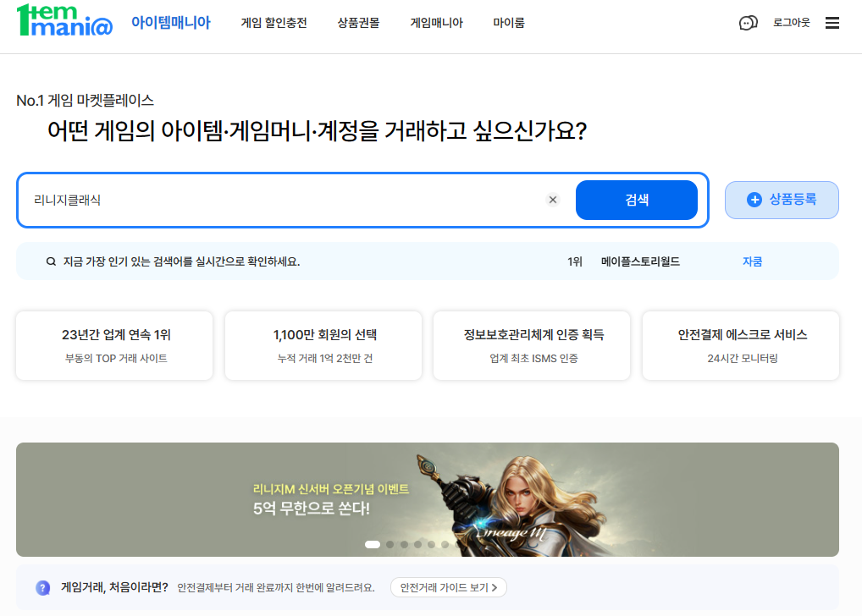
Task: Click the 누적 거래 1억 2천만 건 text
Action: [325, 358]
